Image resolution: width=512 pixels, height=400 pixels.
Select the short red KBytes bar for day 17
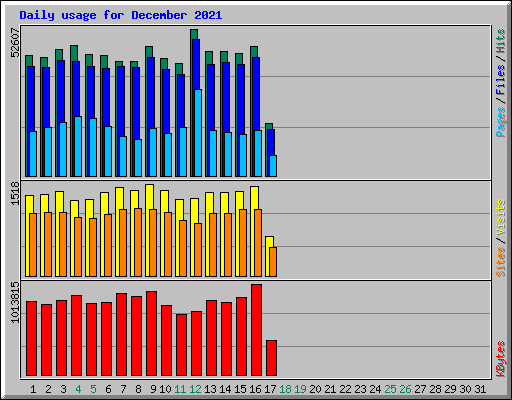tap(271, 358)
